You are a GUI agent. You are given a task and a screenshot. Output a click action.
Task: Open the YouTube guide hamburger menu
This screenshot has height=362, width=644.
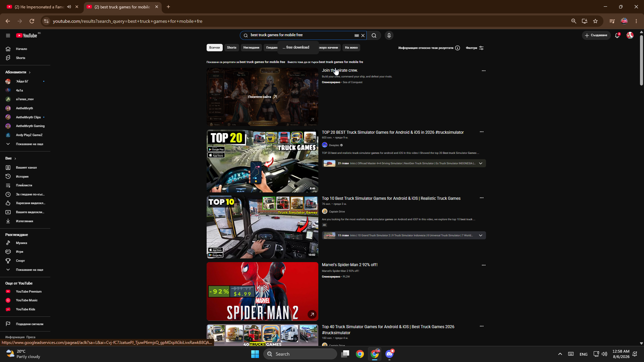(8, 36)
